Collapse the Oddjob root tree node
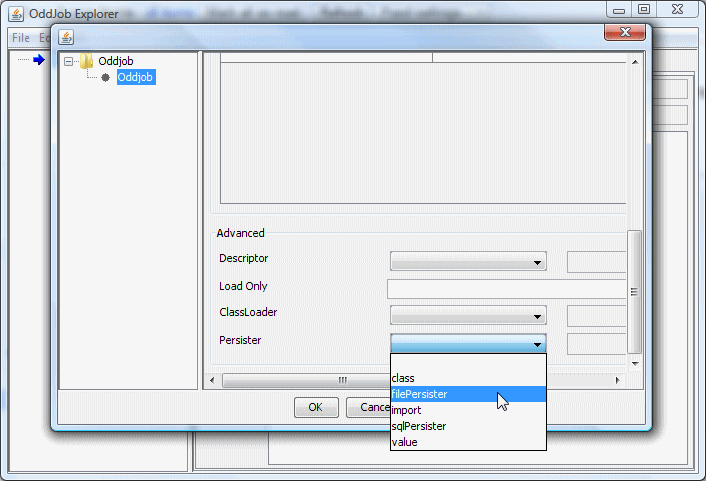706x481 pixels. (68, 61)
